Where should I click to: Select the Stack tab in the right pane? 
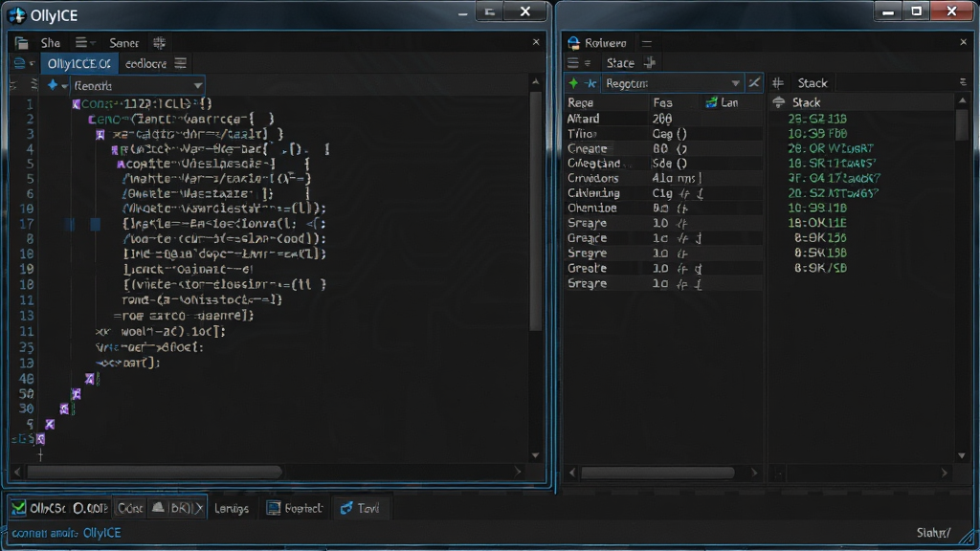pyautogui.click(x=812, y=83)
